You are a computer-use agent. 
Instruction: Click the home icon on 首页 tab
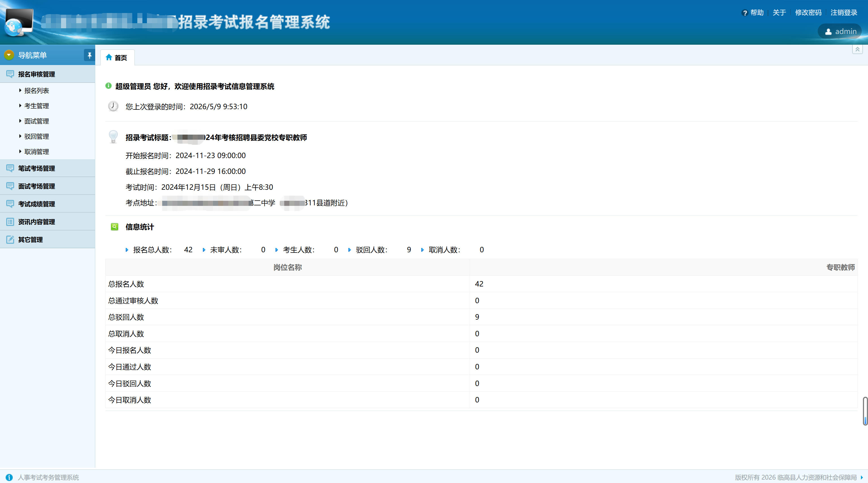(x=109, y=57)
